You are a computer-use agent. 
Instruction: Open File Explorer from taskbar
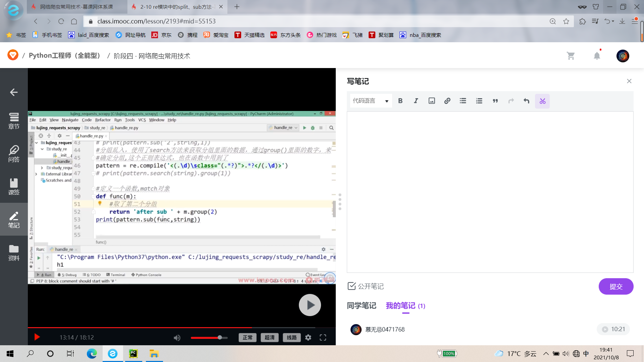(154, 354)
